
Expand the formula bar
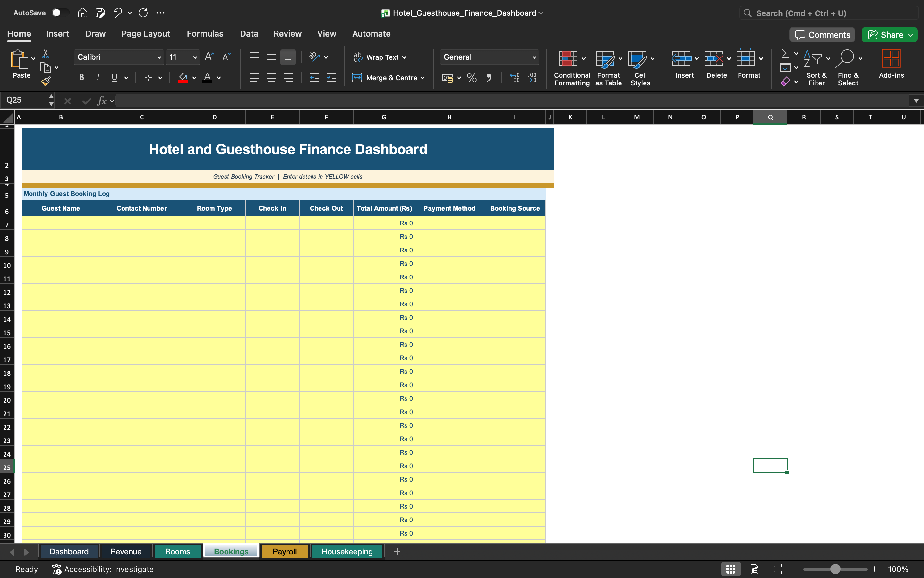[916, 101]
